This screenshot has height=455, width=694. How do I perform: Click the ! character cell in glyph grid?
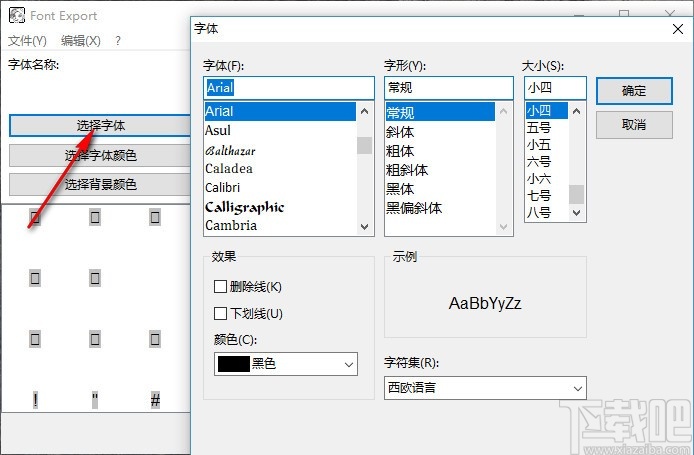(35, 401)
